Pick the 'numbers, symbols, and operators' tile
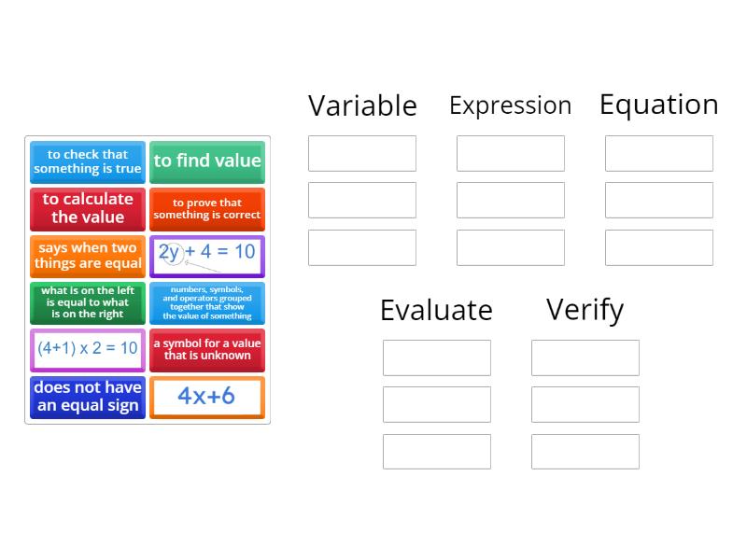Screen dimensions: 747x560 point(207,302)
